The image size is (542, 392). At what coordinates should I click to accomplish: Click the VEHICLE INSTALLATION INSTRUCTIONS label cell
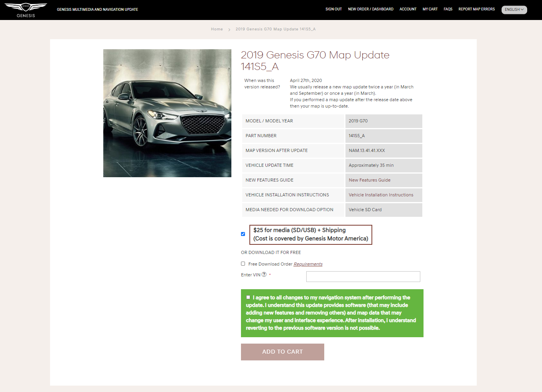(293, 195)
